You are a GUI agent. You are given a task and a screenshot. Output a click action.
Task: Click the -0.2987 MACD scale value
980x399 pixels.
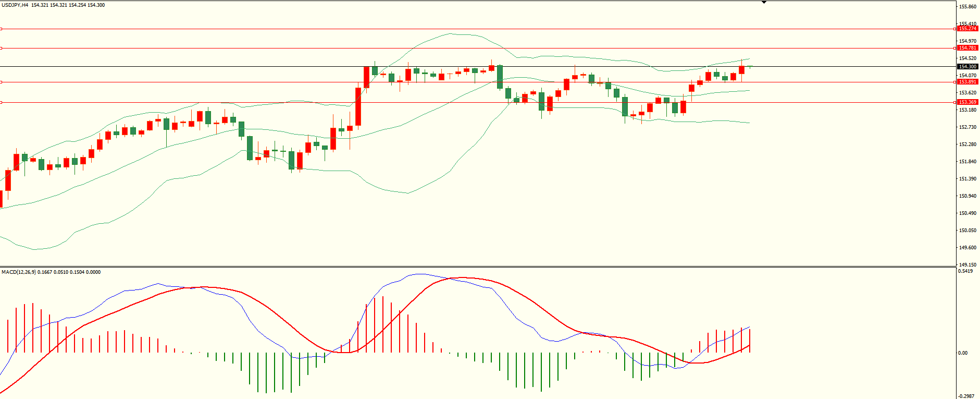[966, 396]
